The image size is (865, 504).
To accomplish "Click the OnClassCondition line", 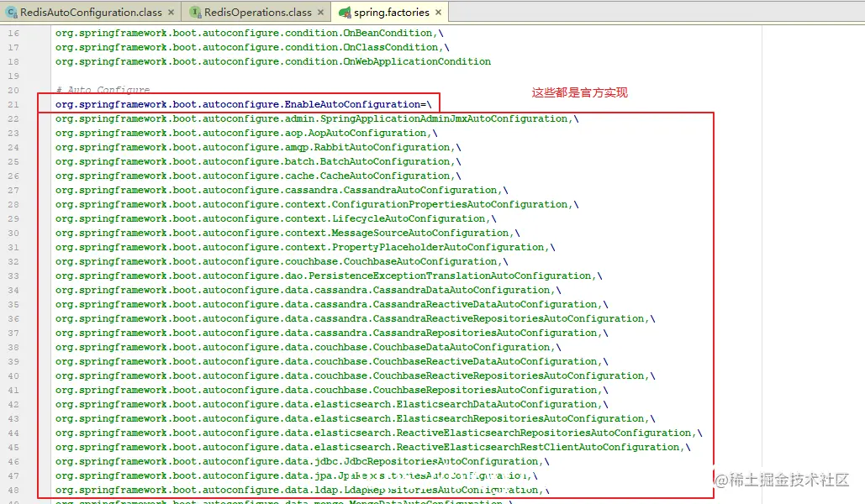I will (252, 47).
